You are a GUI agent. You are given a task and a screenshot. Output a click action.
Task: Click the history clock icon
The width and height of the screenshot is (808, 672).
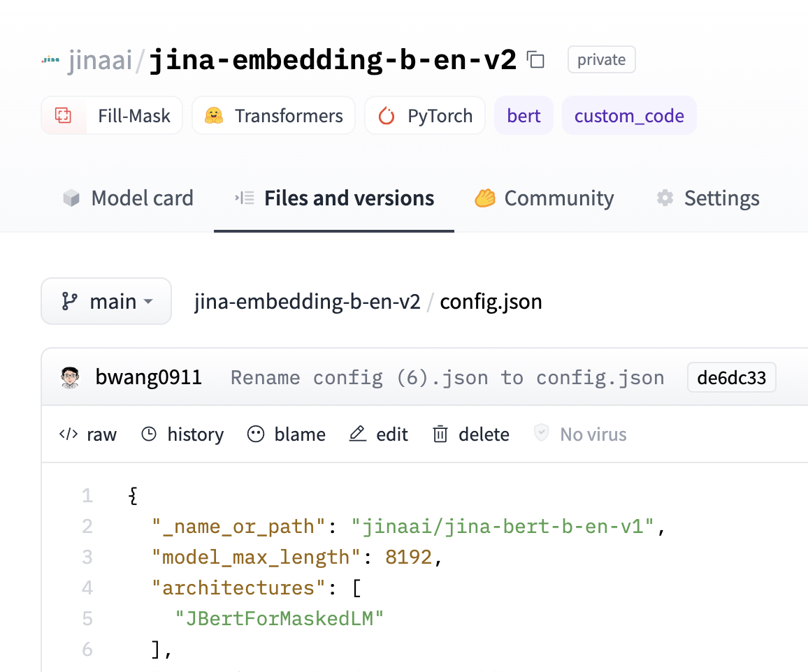149,434
